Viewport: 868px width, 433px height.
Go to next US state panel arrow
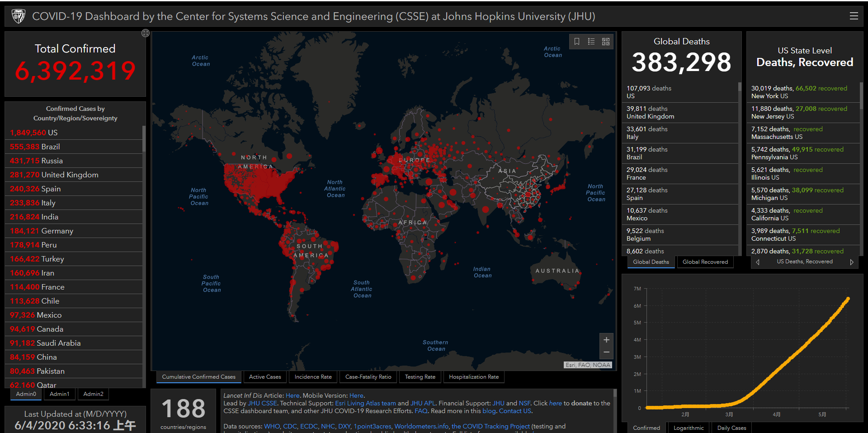852,262
